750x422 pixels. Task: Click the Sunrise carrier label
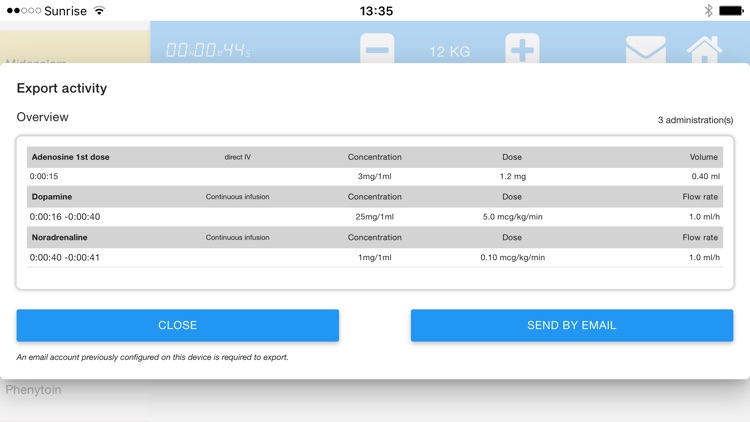click(x=65, y=11)
